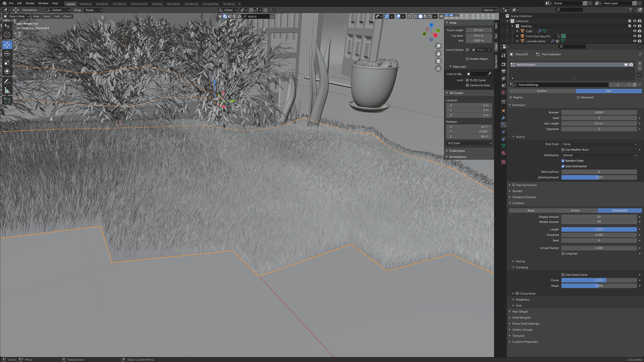
Task: Expand the Hair Shape panel
Action: click(520, 312)
